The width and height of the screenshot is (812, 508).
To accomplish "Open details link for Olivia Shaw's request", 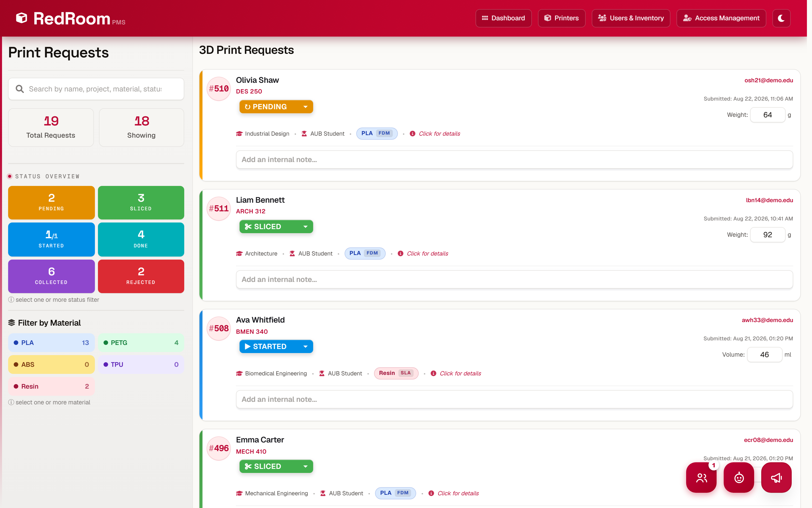I will pyautogui.click(x=439, y=134).
